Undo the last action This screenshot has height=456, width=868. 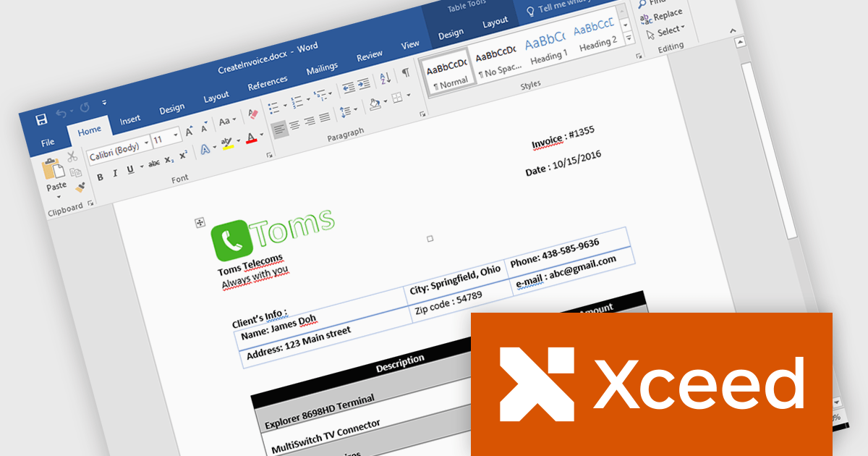61,114
